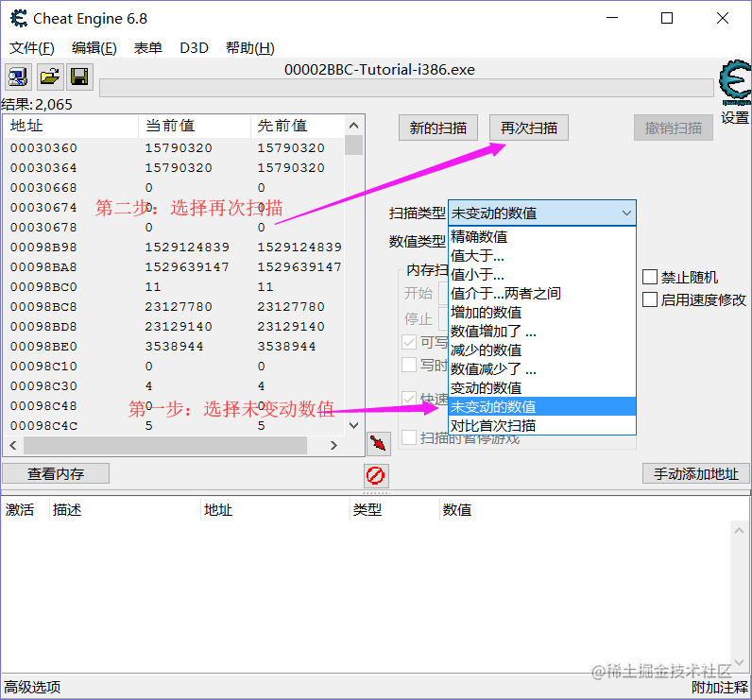Select address row 00030364
Viewport: 752px width, 700px height.
pos(174,168)
